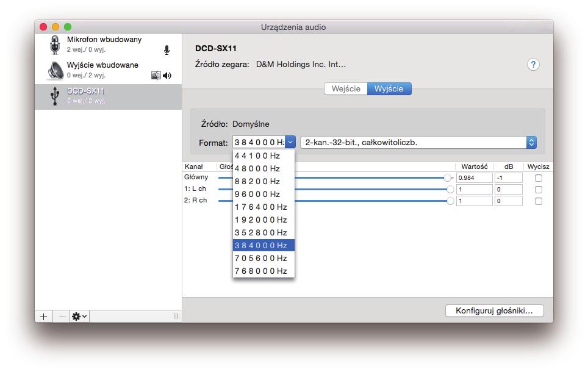Choose 88200 Hz sample rate
Screen dimensions: 588x372
pos(264,181)
